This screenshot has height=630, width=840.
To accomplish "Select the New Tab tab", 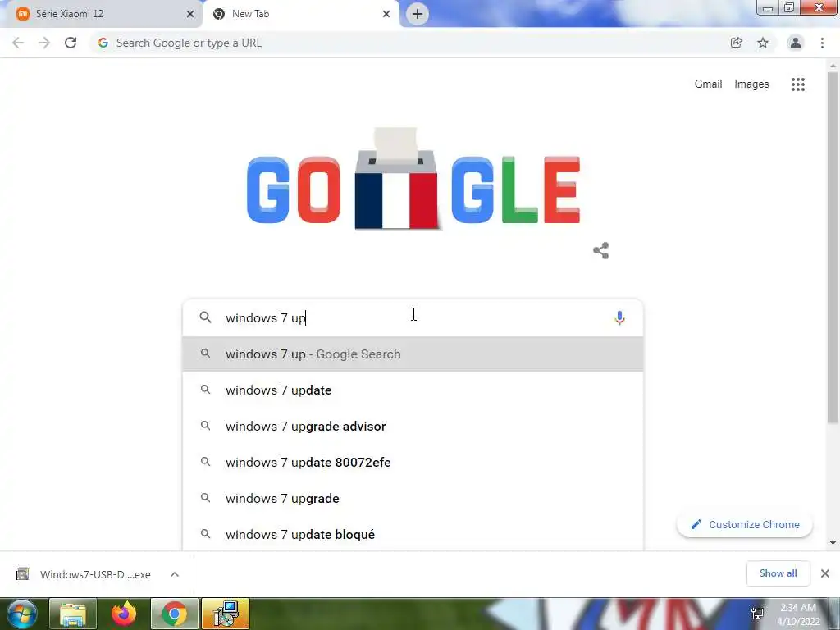I will point(300,14).
